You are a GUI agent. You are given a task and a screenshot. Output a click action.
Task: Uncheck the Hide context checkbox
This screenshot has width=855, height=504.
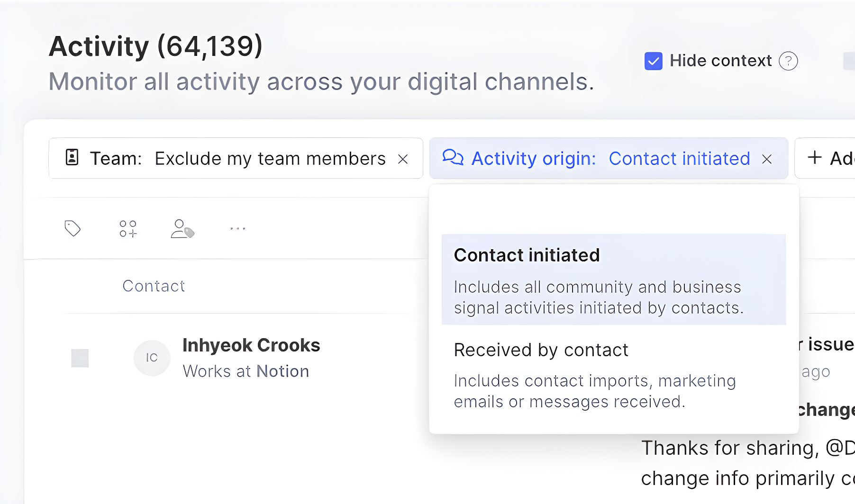654,61
